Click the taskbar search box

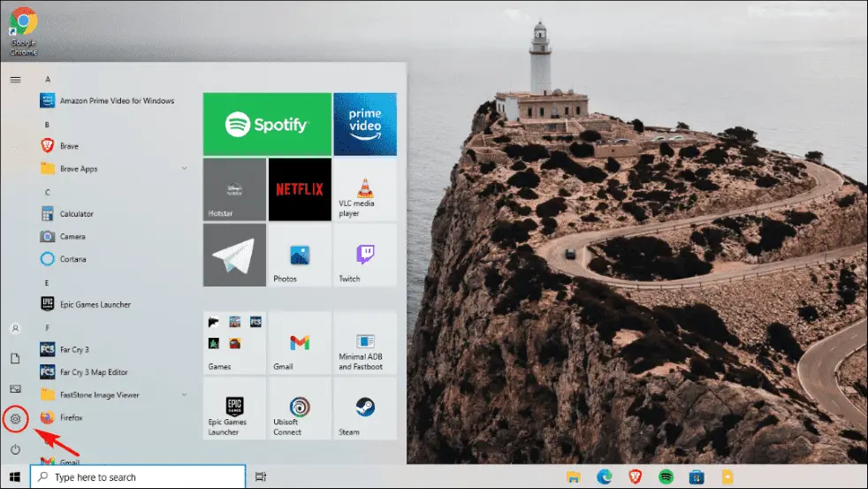138,477
